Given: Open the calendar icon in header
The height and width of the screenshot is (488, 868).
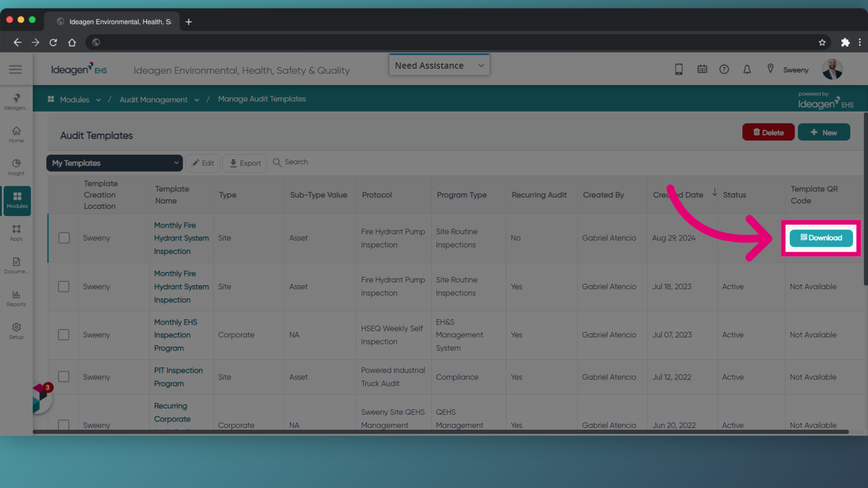Looking at the screenshot, I should coord(702,69).
